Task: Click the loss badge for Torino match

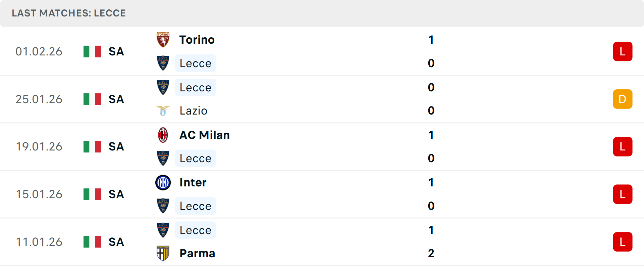Action: pyautogui.click(x=623, y=51)
